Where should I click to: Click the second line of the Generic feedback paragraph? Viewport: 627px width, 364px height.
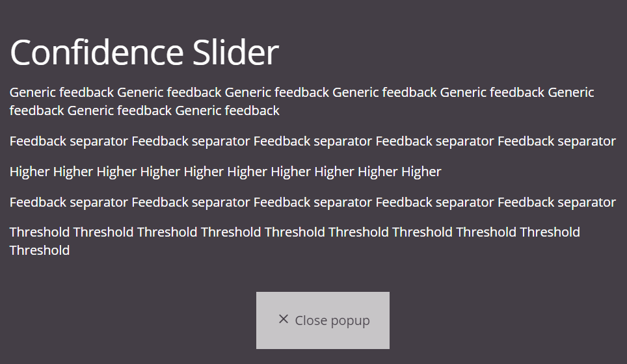[144, 110]
